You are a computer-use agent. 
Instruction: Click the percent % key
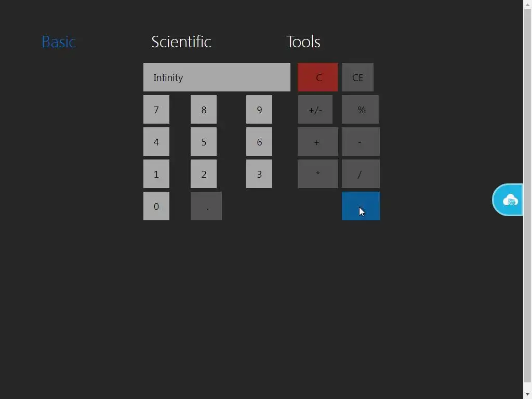click(361, 109)
